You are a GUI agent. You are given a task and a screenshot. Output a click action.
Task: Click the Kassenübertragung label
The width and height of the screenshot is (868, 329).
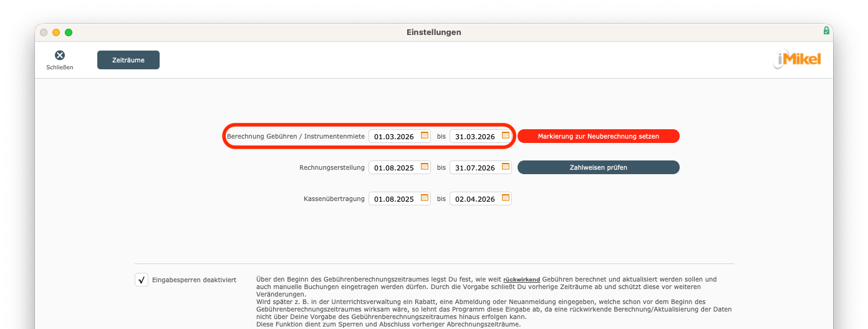(x=334, y=199)
